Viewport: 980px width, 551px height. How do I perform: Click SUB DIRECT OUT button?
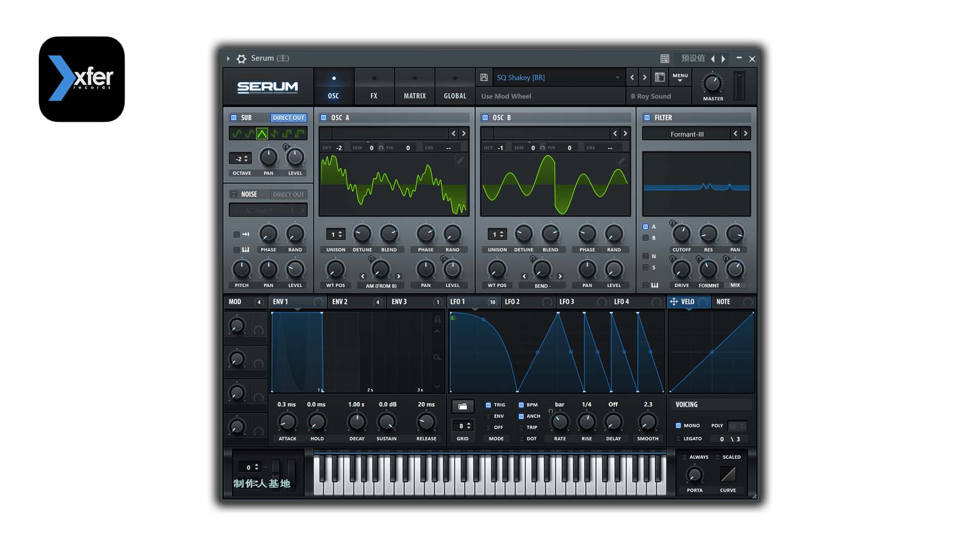click(x=288, y=118)
